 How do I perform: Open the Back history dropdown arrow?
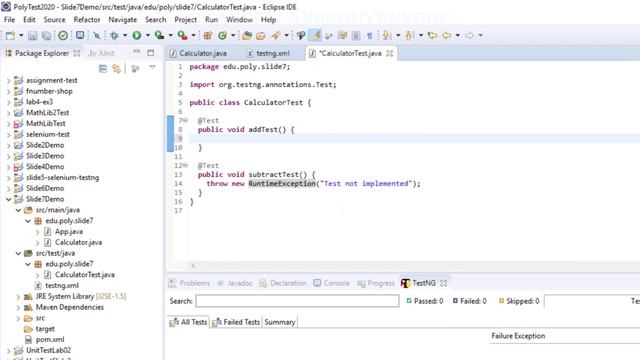(x=458, y=36)
